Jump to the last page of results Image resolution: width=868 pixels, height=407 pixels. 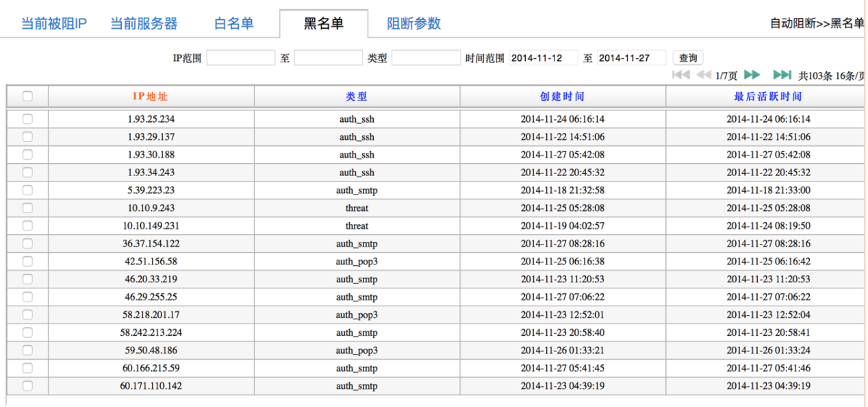pos(782,75)
